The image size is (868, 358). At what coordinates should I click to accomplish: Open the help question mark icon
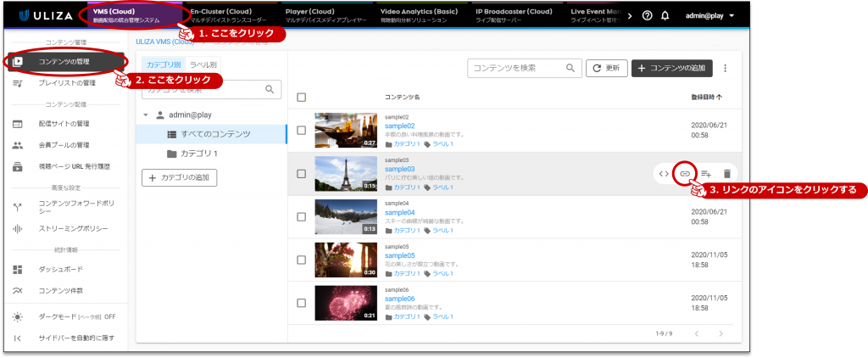[648, 15]
